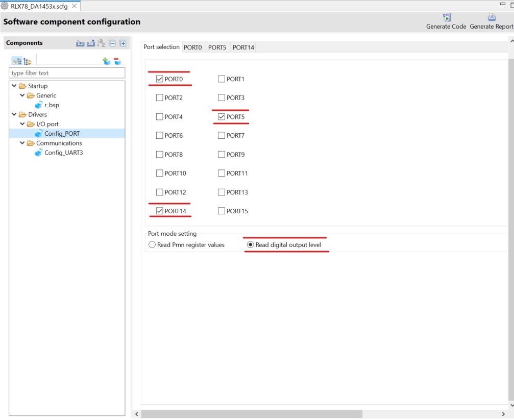The image size is (514, 420).
Task: Enable the PORT7 checkbox
Action: (x=221, y=135)
